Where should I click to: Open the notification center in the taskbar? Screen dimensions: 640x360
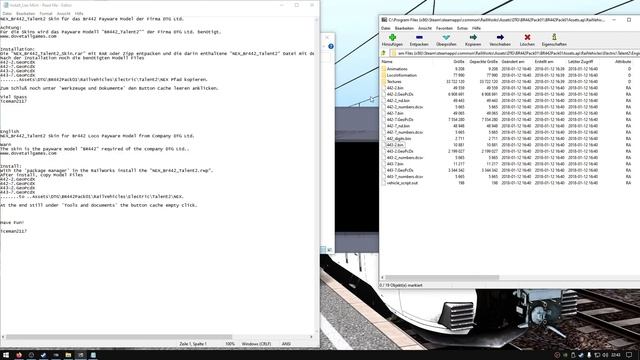coord(629,355)
